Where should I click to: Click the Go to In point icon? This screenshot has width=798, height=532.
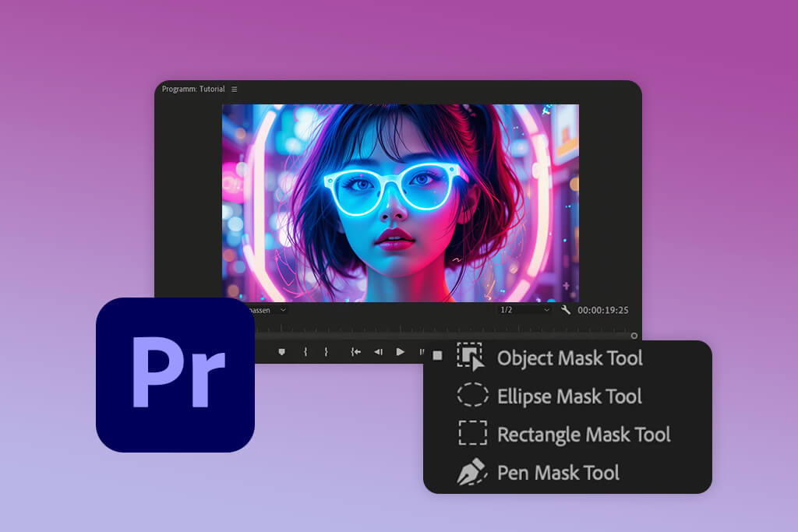point(355,352)
